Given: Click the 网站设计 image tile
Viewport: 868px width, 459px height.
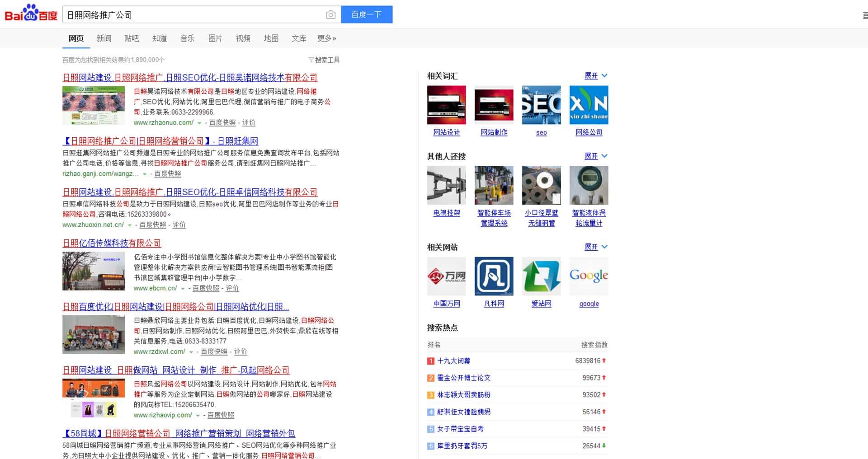Looking at the screenshot, I should (x=447, y=105).
